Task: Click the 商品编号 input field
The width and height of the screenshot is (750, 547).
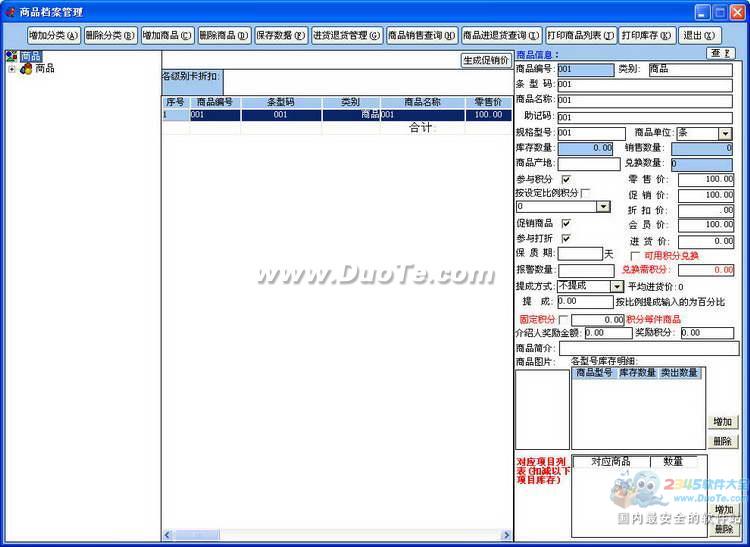Action: point(585,69)
